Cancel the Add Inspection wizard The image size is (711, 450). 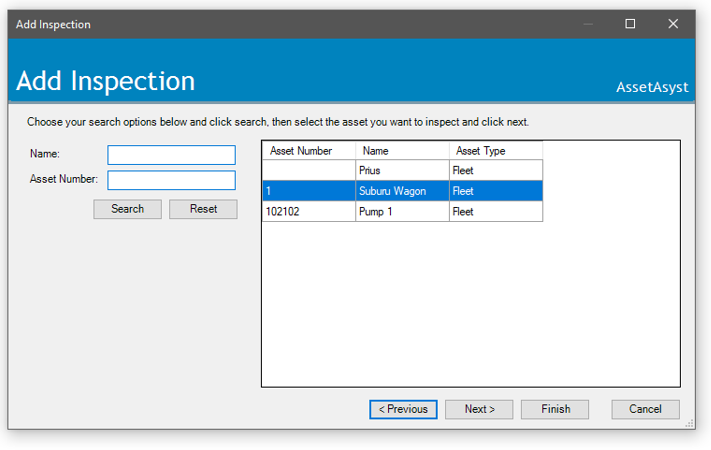(x=645, y=409)
